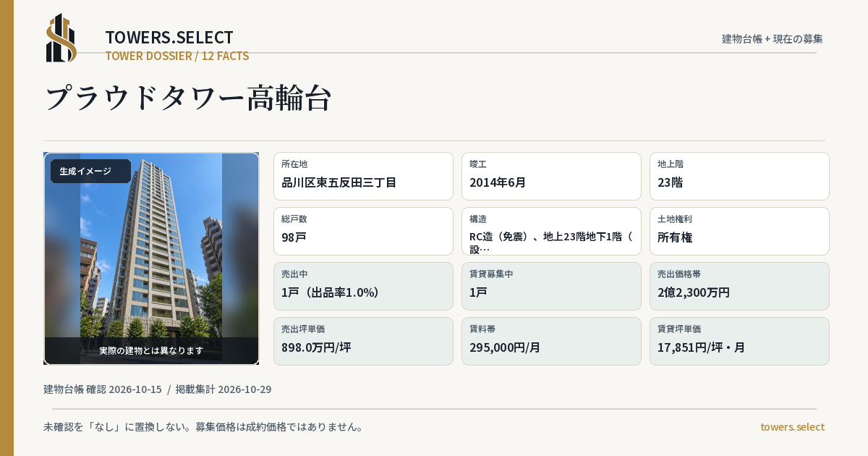Select the 売出価格帯 card 2億2,300万円
Screen dimensions: 868x456
pos(739,286)
